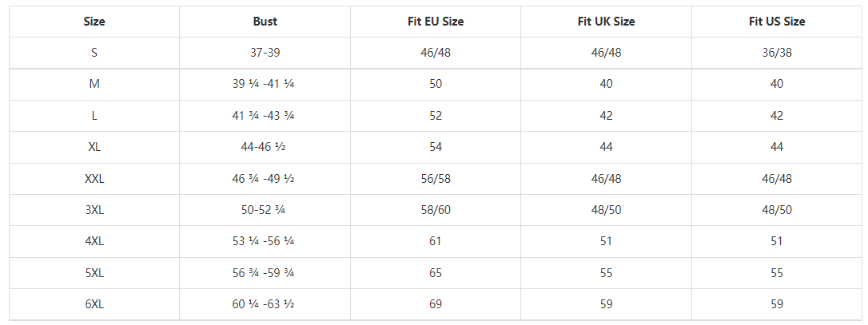
Task: Click the Fit EU Size header
Action: click(436, 22)
